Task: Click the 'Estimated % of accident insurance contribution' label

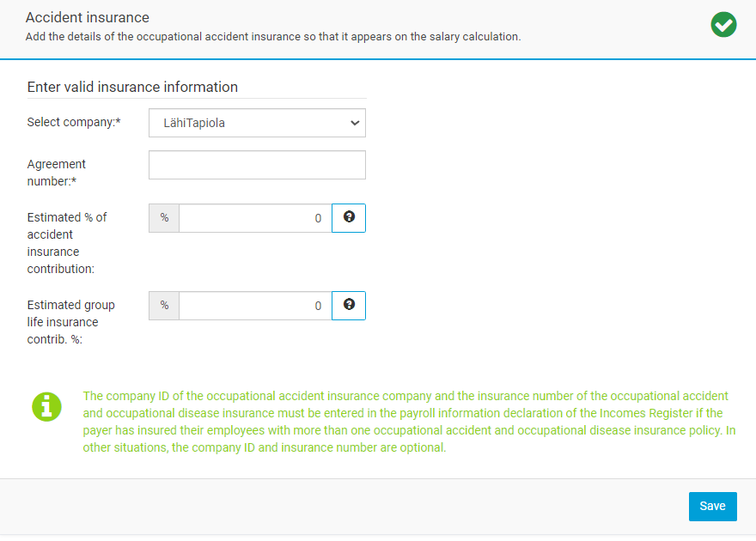Action: 67,243
